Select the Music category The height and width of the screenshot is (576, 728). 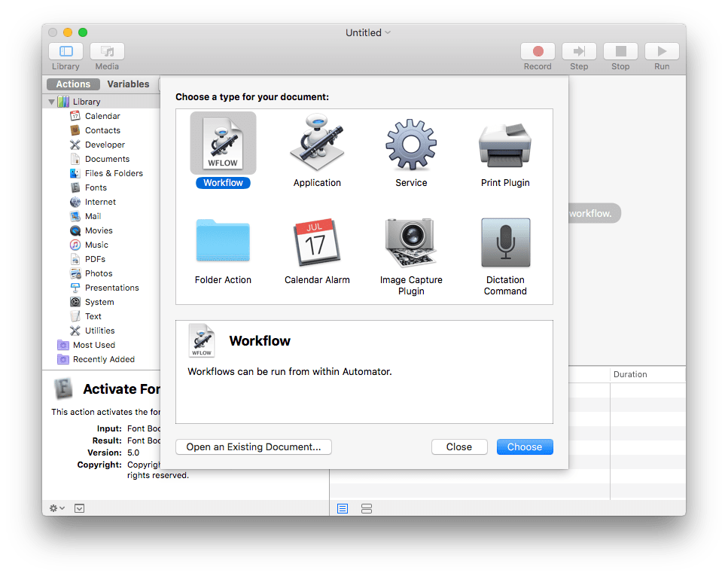point(96,245)
